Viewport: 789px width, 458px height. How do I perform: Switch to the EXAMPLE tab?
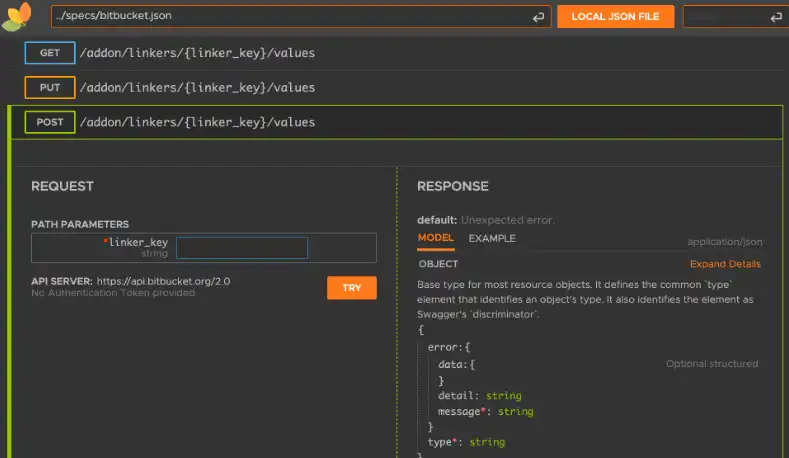(x=492, y=239)
